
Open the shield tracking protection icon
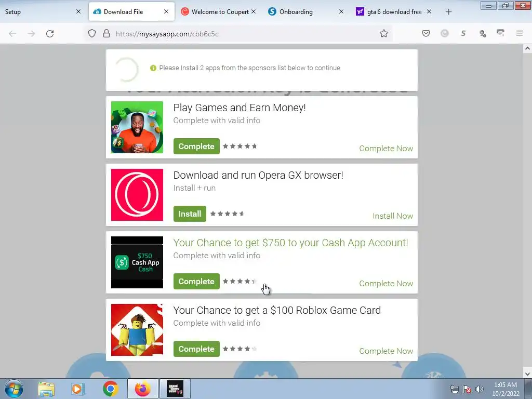coord(92,34)
